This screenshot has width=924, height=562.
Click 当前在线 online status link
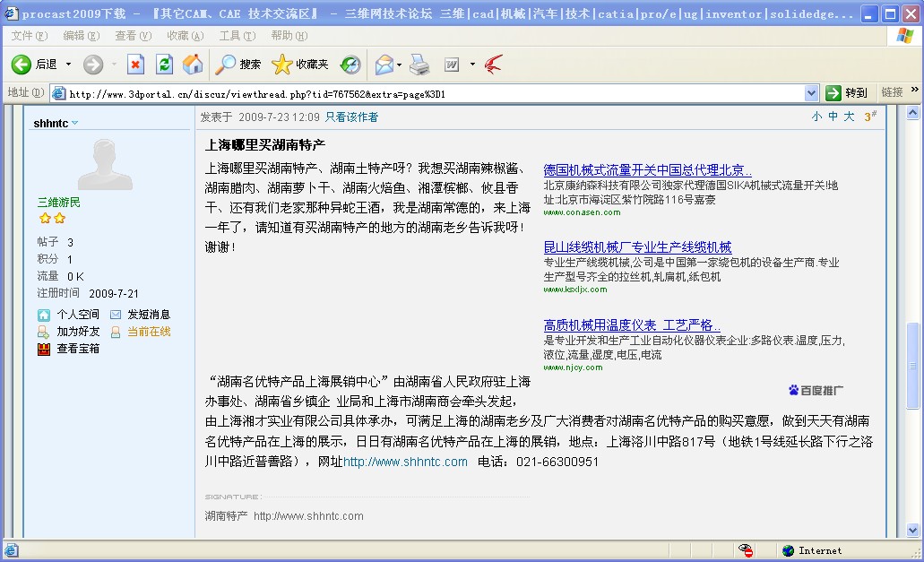(x=149, y=332)
